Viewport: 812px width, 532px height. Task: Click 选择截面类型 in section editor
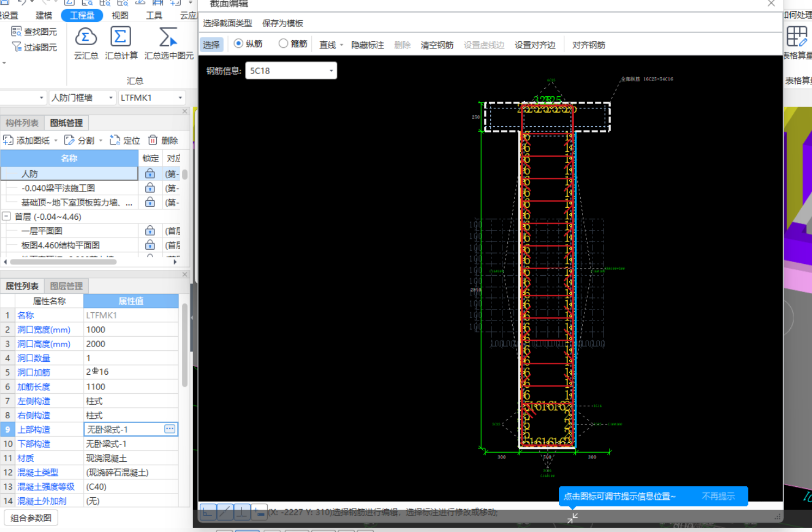227,23
